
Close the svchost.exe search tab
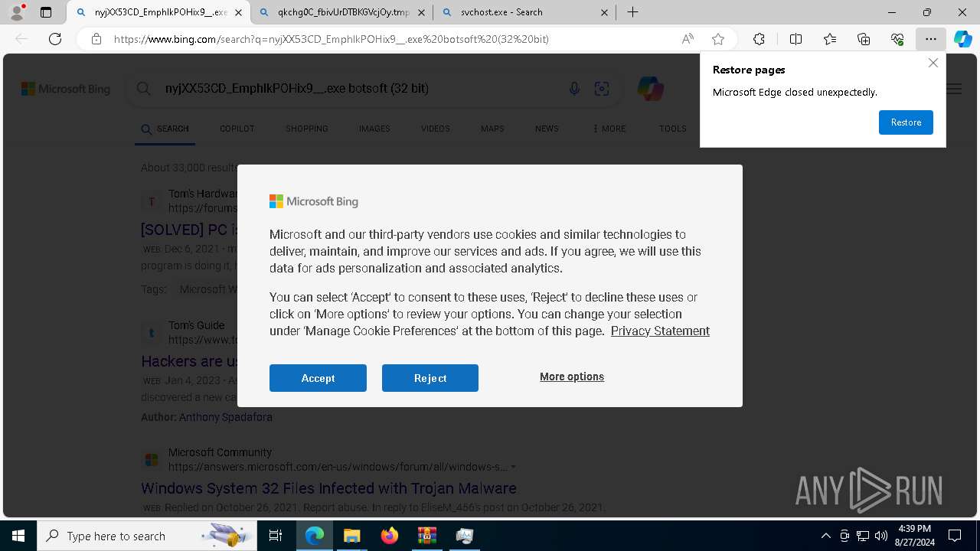(x=604, y=12)
